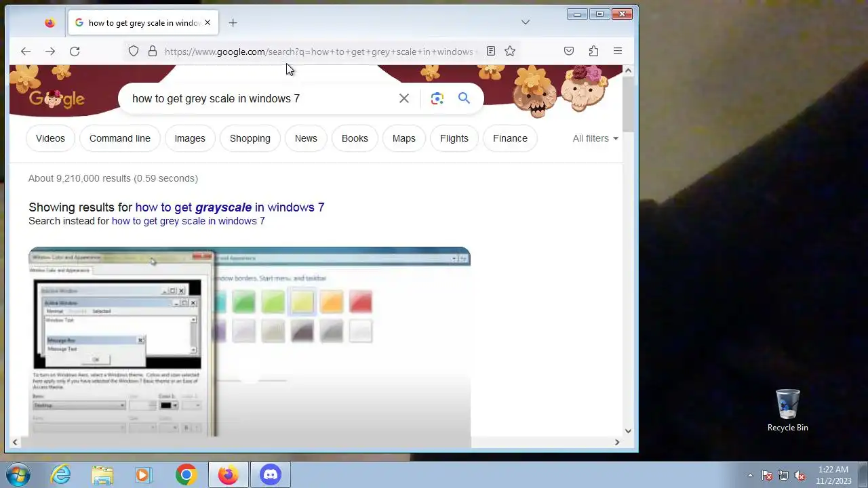Switch to Firefox in the taskbar
Image resolution: width=868 pixels, height=488 pixels.
229,475
